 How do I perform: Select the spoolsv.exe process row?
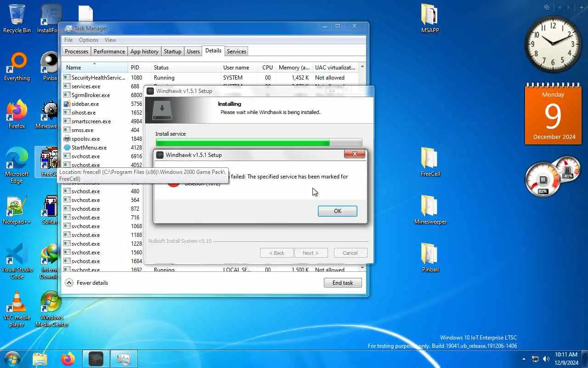pos(103,139)
